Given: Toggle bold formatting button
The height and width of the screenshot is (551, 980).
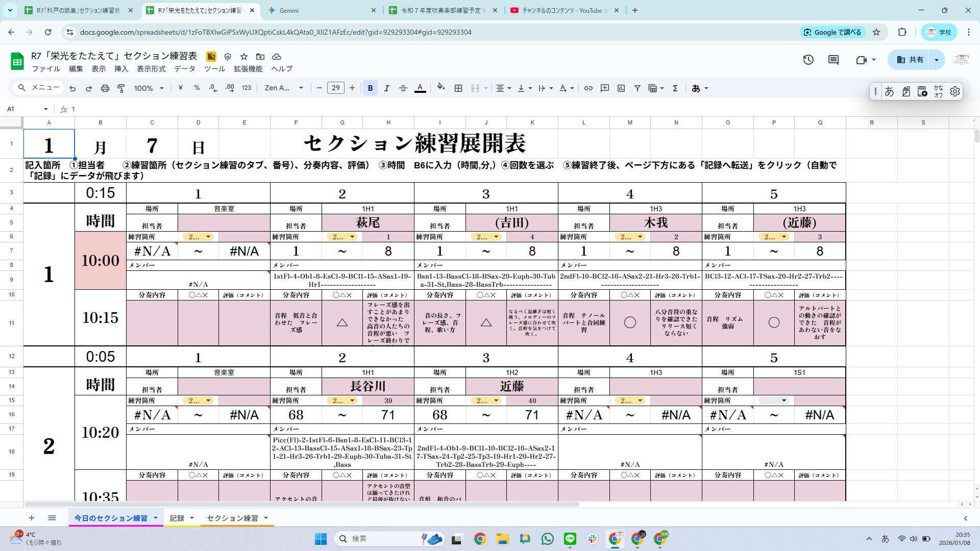Looking at the screenshot, I should (x=371, y=88).
